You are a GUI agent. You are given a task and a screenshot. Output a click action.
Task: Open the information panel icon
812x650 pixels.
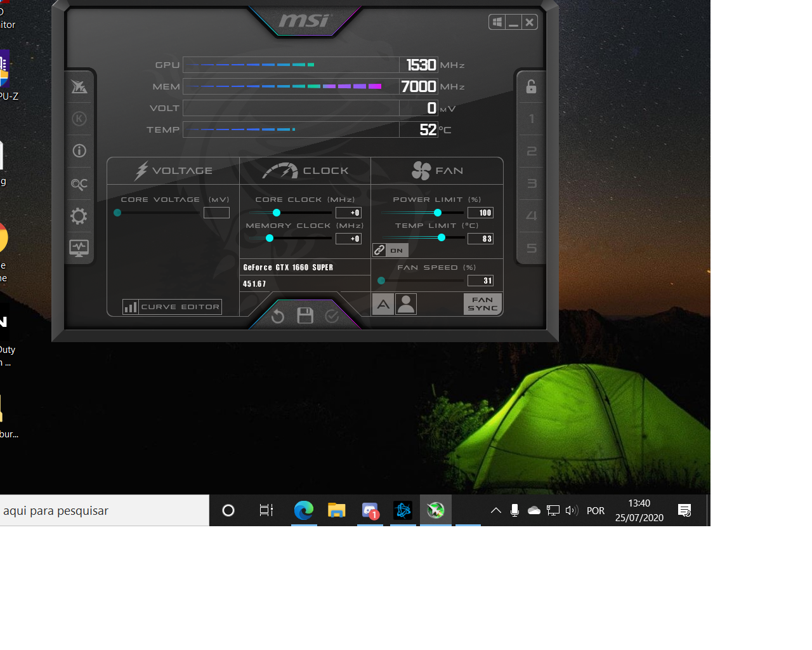point(79,151)
